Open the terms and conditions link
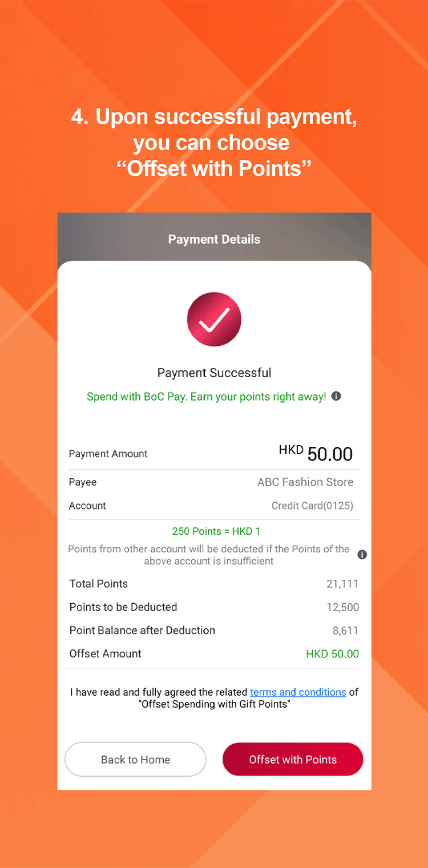428x868 pixels. tap(298, 692)
